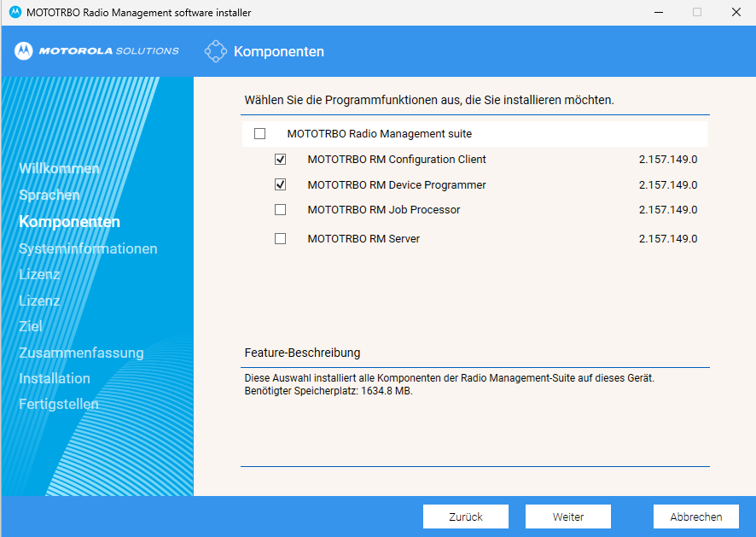Click the Motorola app icon in title bar

click(x=15, y=12)
